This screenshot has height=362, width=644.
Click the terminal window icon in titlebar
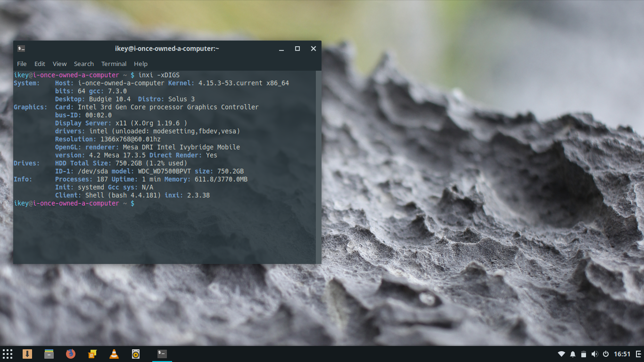point(21,49)
